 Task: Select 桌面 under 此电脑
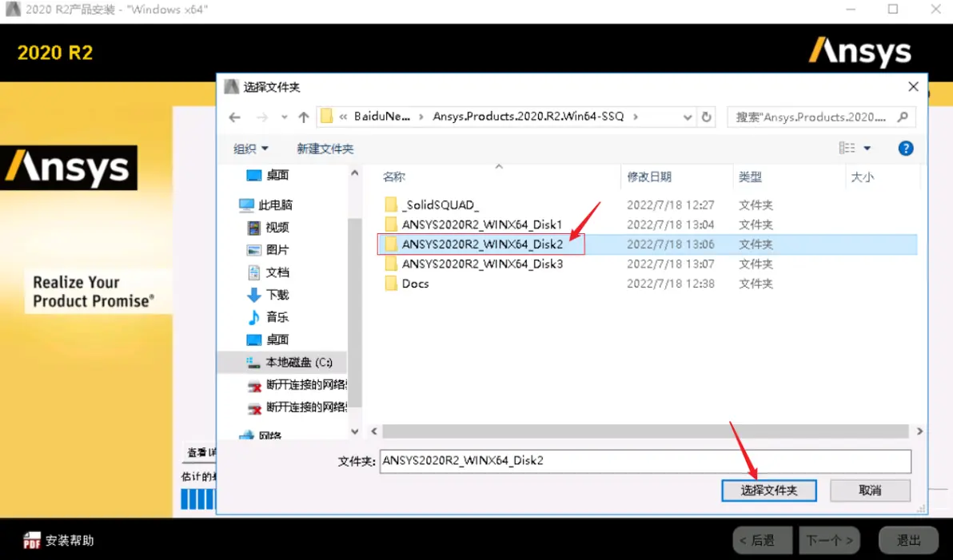click(x=268, y=340)
